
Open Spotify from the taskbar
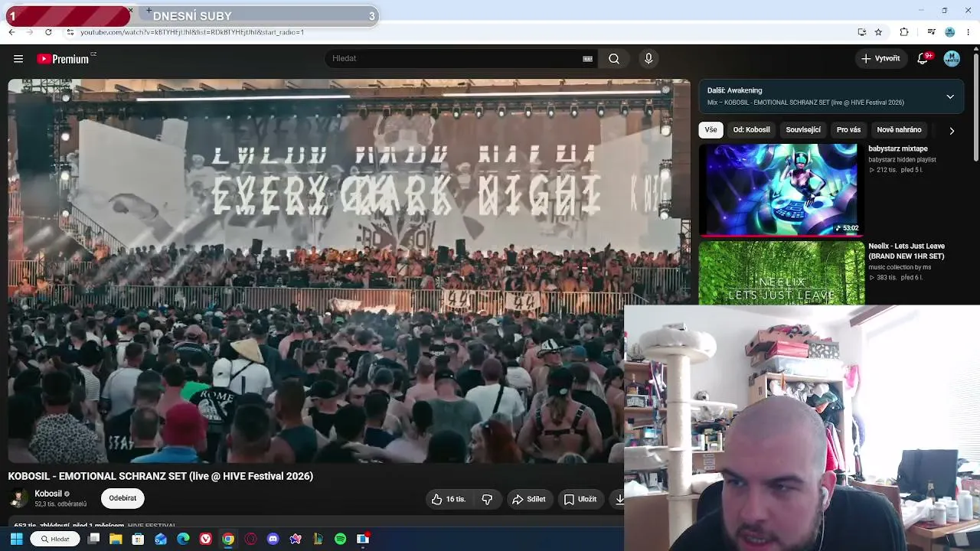point(341,539)
